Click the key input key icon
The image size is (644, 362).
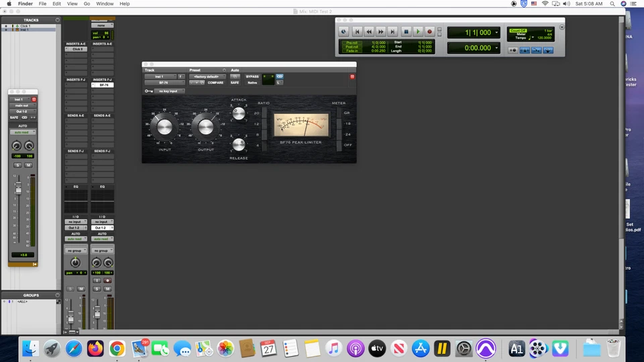pos(148,91)
